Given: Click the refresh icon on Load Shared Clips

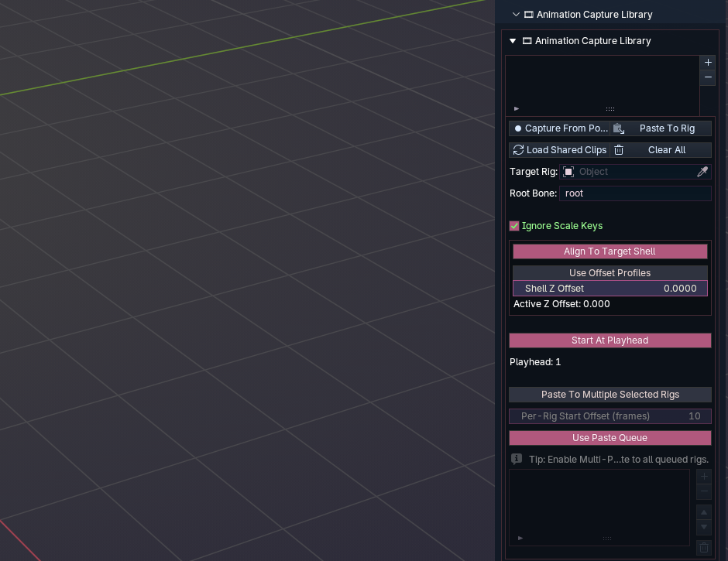Looking at the screenshot, I should pyautogui.click(x=517, y=149).
